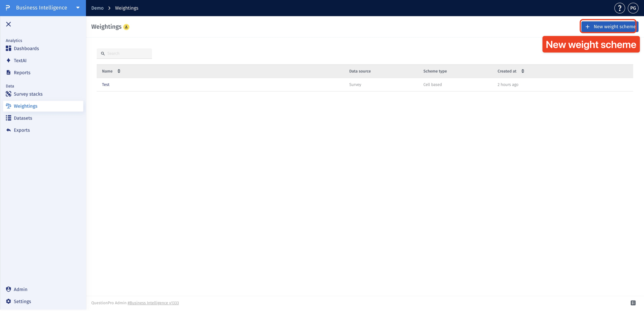Image resolution: width=644 pixels, height=311 pixels.
Task: Open the help question mark icon
Action: [x=619, y=8]
